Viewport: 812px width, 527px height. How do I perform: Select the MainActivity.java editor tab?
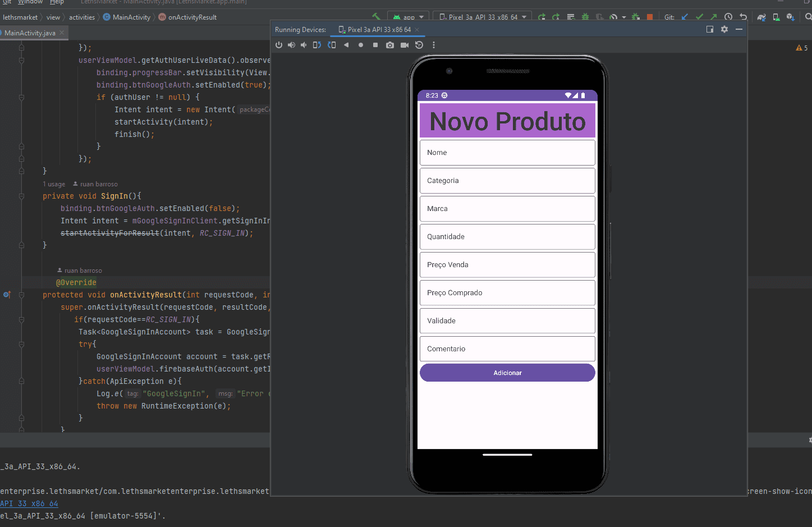[x=30, y=33]
